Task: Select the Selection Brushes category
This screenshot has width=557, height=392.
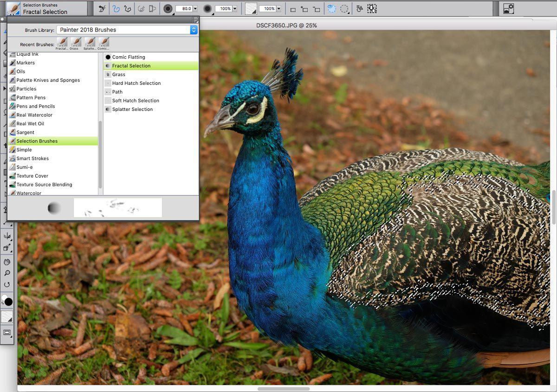Action: click(x=53, y=141)
